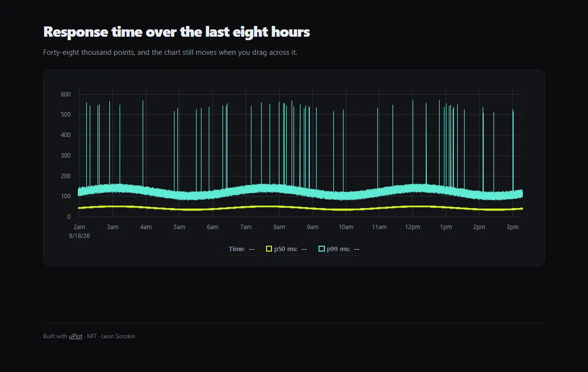Viewport: 588px width, 372px height.
Task: Toggle the p50 ms series label
Action: point(286,249)
